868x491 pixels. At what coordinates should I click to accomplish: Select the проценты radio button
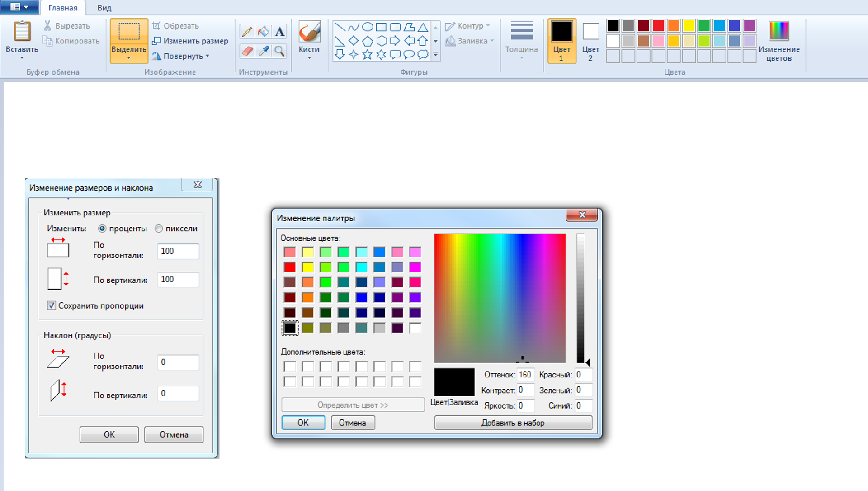pyautogui.click(x=102, y=229)
